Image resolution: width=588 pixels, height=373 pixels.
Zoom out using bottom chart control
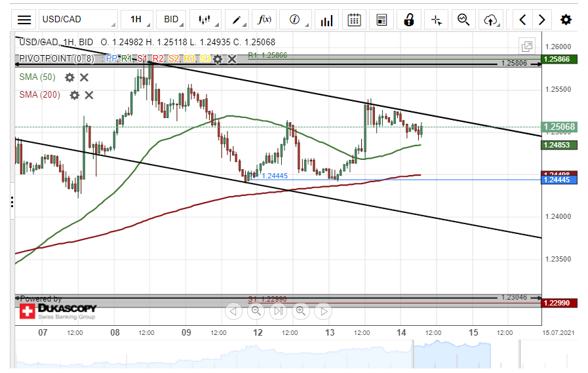pyautogui.click(x=256, y=311)
